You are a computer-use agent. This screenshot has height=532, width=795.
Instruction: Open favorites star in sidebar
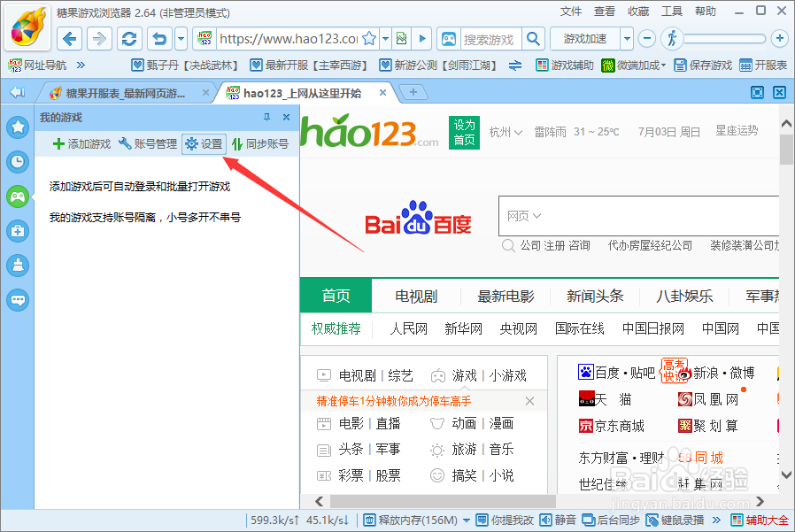18,127
